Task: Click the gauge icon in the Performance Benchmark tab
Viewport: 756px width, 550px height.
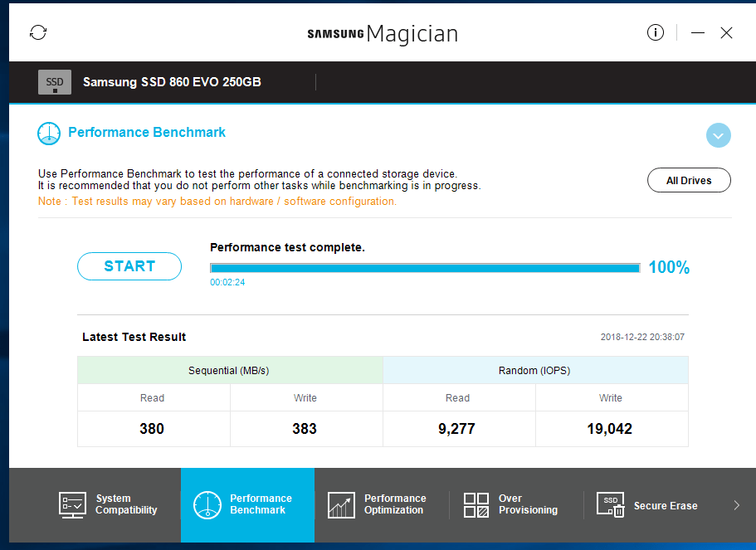Action: (x=207, y=505)
